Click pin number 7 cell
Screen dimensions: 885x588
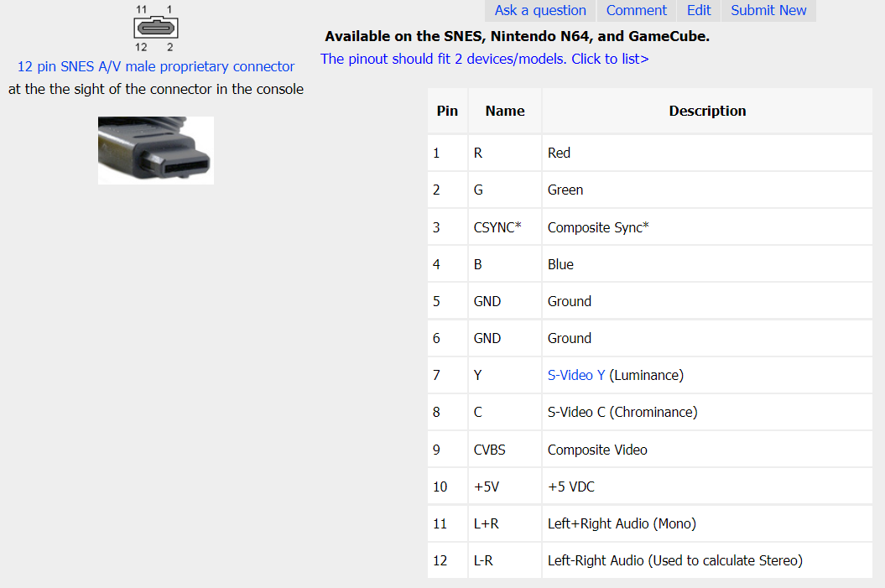(447, 375)
